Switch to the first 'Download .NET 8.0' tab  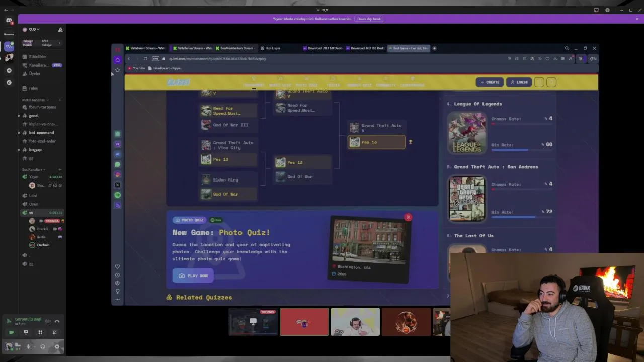(324, 48)
